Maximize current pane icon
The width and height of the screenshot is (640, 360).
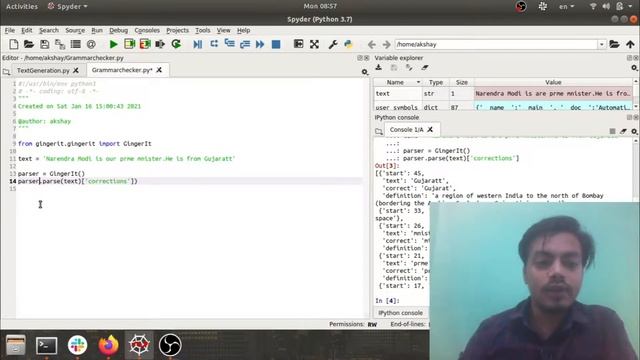[298, 44]
